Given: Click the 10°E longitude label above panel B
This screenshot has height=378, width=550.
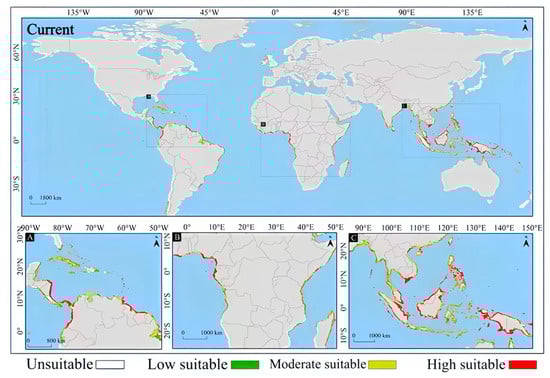Looking at the screenshot, I should tap(217, 227).
